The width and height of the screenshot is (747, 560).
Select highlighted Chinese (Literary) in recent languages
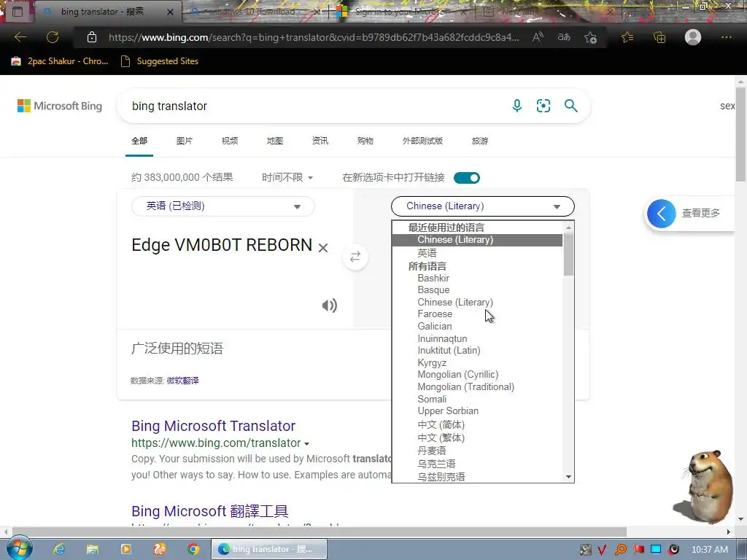(477, 240)
